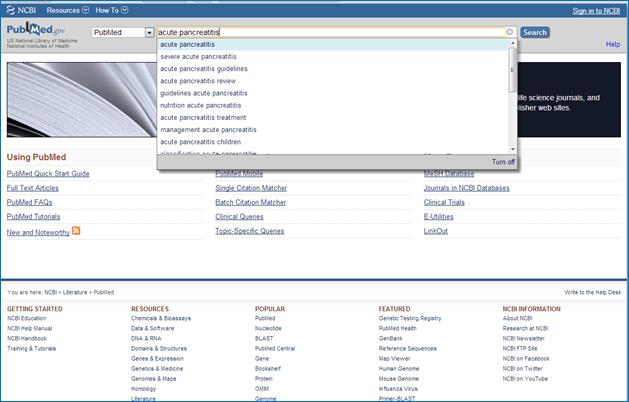The height and width of the screenshot is (402, 629).
Task: Open Domains & Structures footer link
Action: pyautogui.click(x=159, y=348)
